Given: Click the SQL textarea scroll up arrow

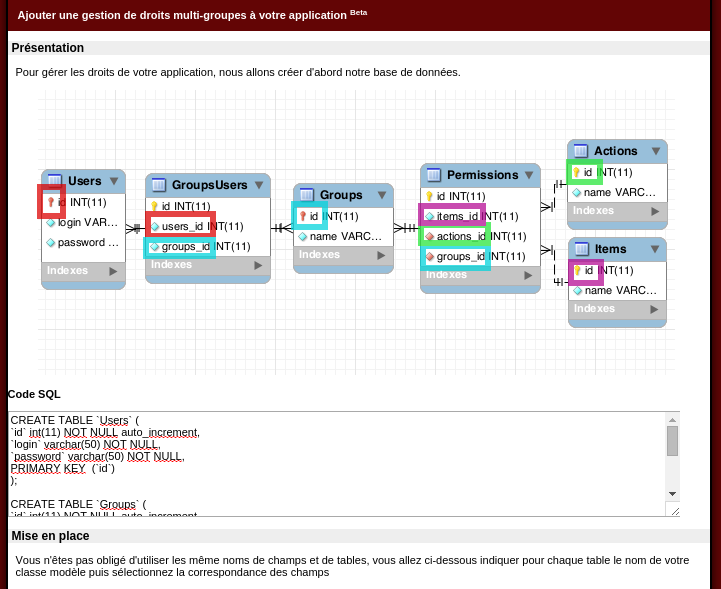Looking at the screenshot, I should click(x=672, y=419).
